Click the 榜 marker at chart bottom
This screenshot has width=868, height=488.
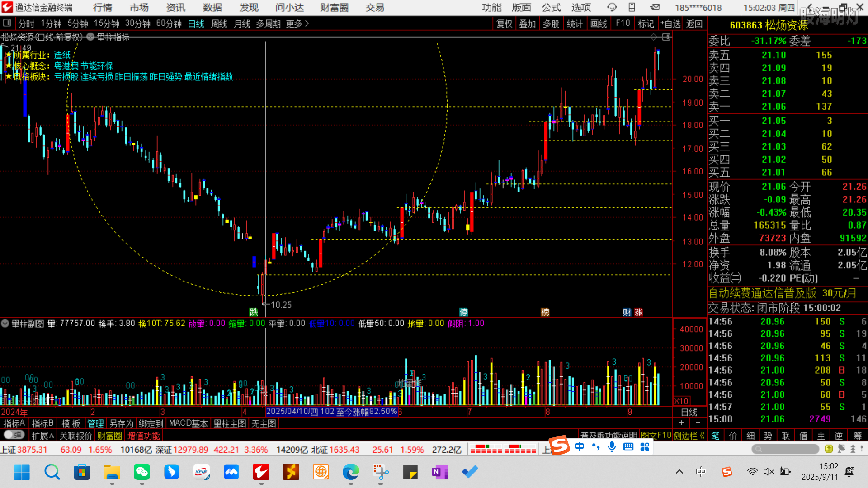pos(545,312)
